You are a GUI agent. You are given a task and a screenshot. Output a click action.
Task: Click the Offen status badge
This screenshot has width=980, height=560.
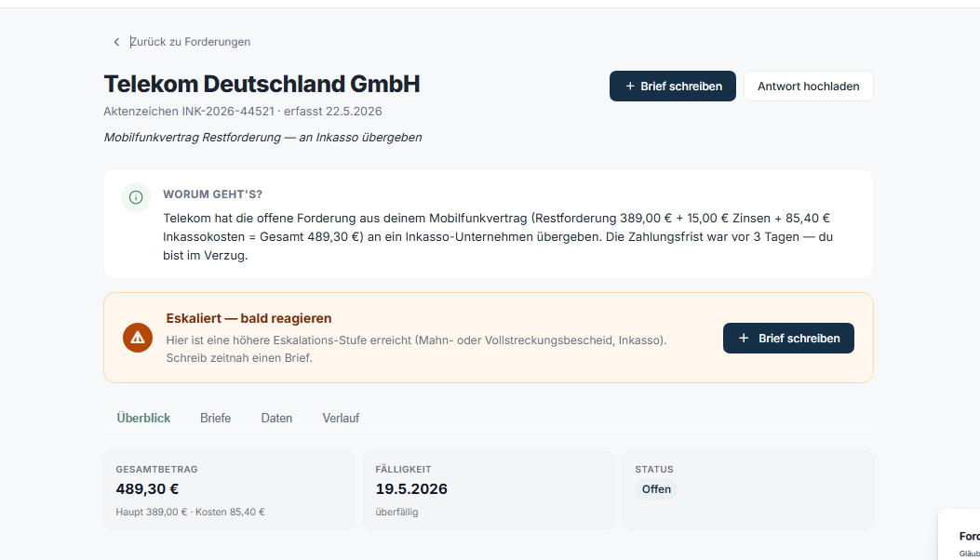pos(656,489)
